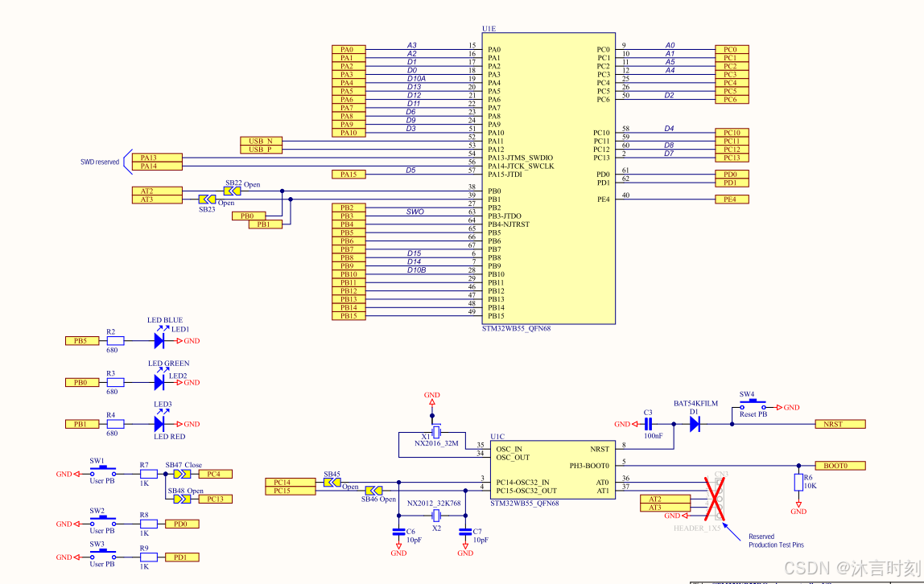924x584 pixels.
Task: Select the PC15 port label
Action: tap(290, 491)
